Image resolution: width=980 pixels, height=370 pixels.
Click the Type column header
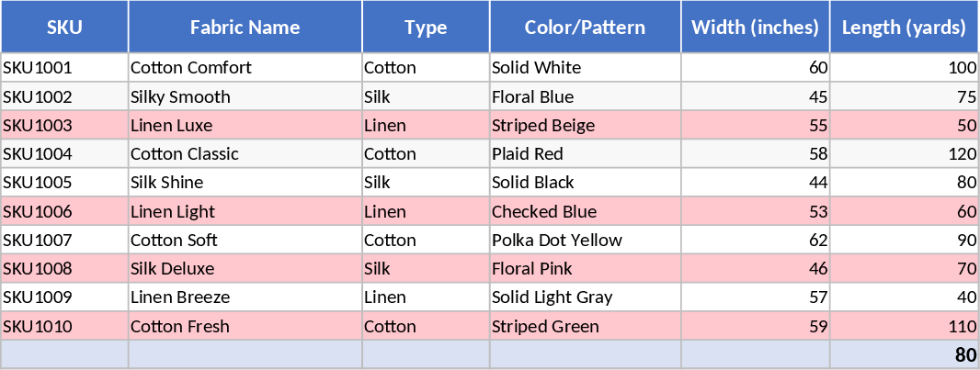(x=426, y=28)
